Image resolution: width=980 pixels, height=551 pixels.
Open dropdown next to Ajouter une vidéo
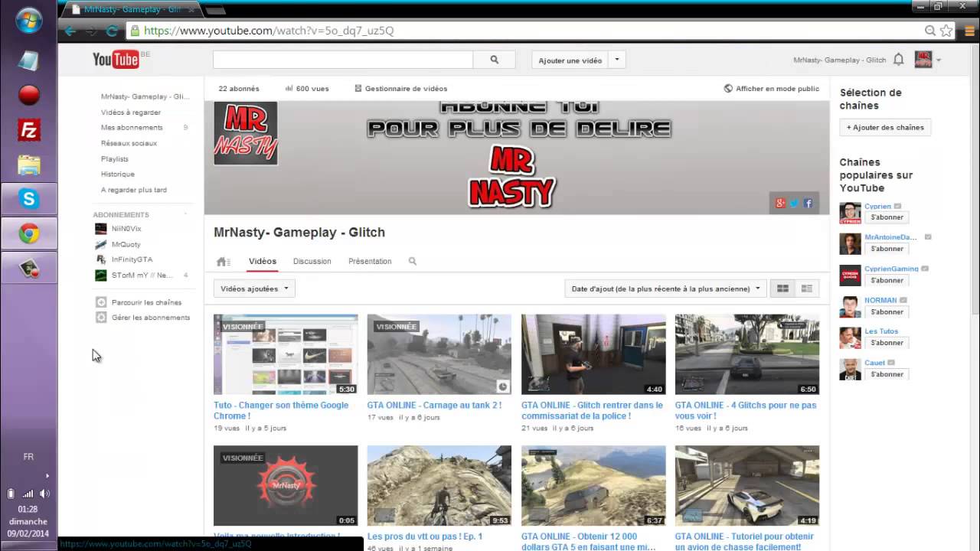coord(617,60)
